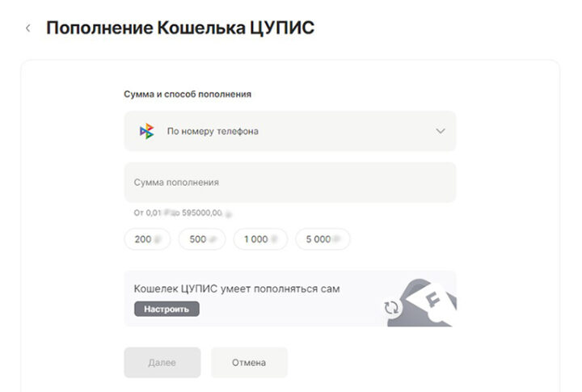The height and width of the screenshot is (392, 582).
Task: Pick the 1 000 ruble preset chip
Action: pos(260,239)
